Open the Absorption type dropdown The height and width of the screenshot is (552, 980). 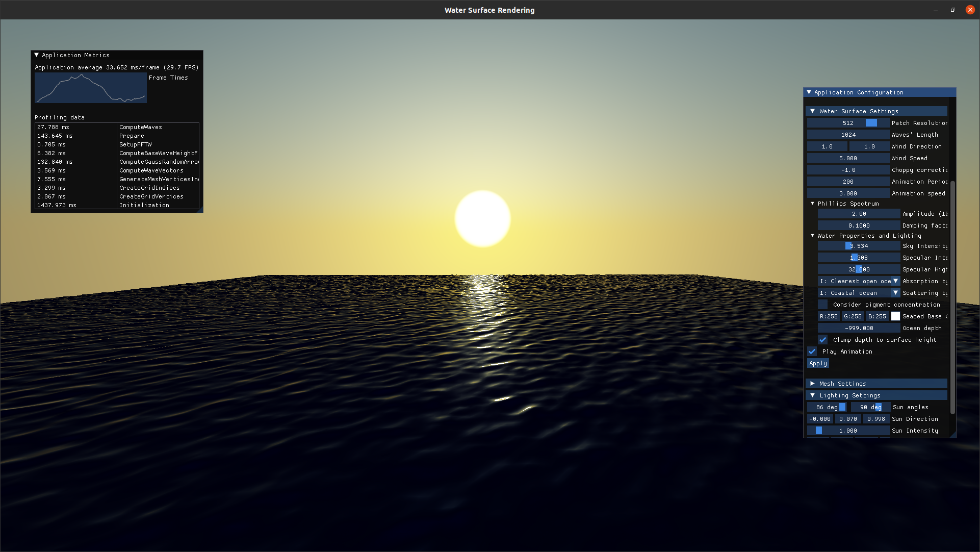(x=859, y=281)
